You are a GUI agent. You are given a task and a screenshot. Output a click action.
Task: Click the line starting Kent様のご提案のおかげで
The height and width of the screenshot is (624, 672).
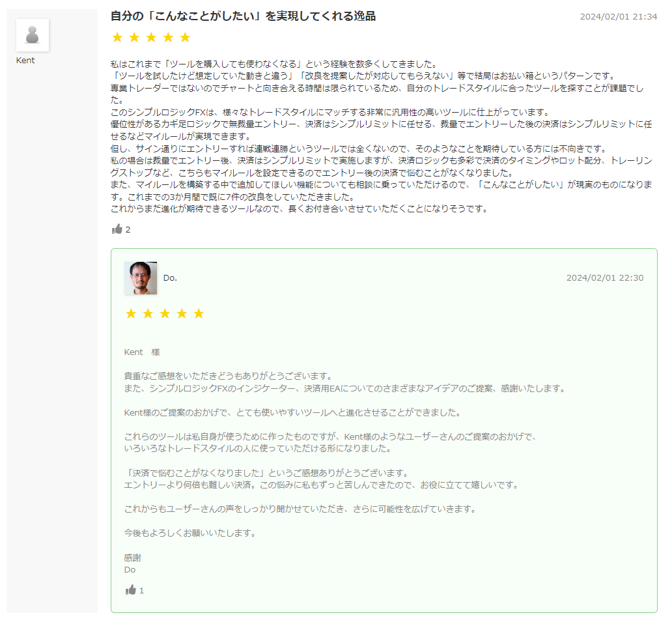(293, 413)
